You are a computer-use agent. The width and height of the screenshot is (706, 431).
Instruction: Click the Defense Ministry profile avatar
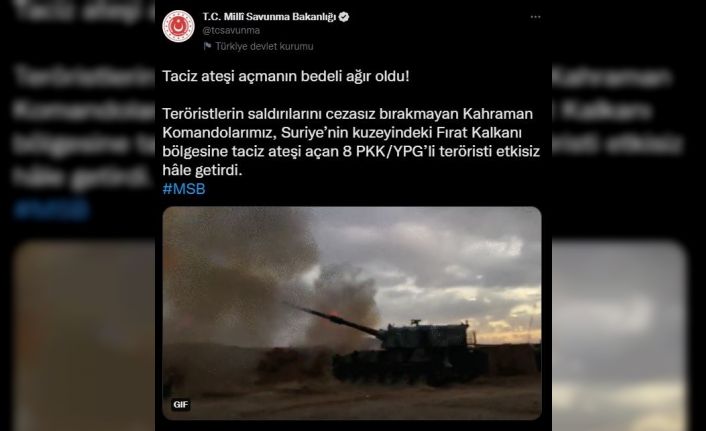178,26
